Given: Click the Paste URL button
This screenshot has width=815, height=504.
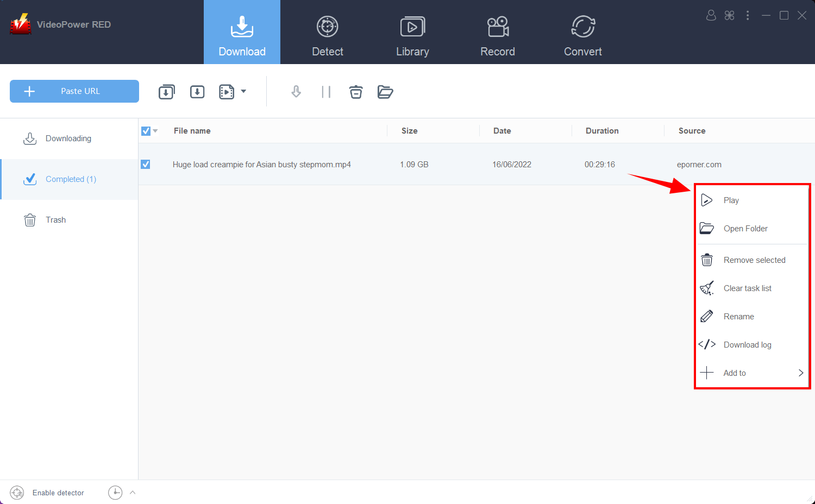Looking at the screenshot, I should click(74, 91).
